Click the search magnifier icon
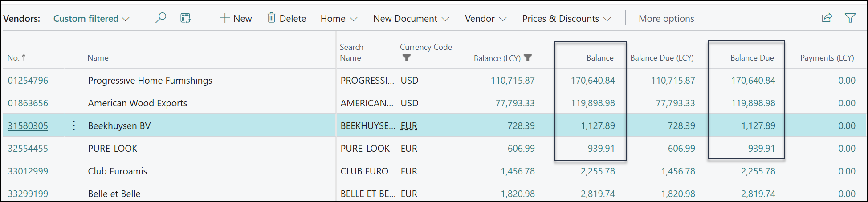 click(x=161, y=18)
